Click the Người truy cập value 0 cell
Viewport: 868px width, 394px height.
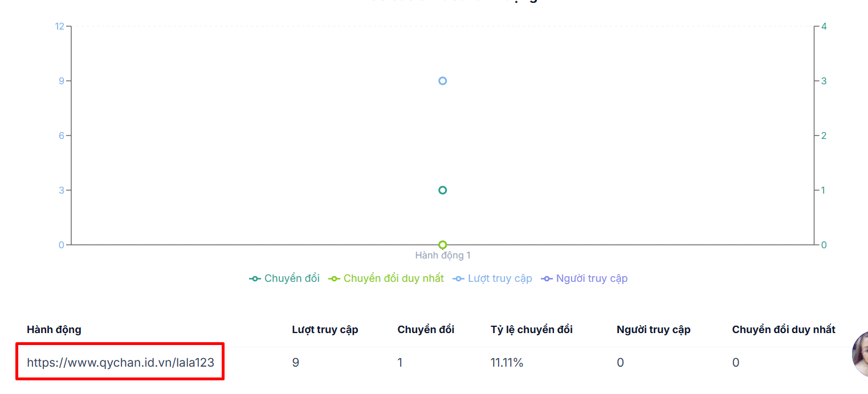[x=620, y=363]
